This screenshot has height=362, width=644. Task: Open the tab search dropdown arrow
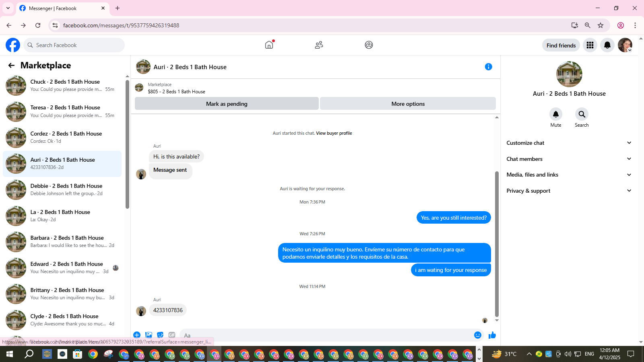coord(8,8)
